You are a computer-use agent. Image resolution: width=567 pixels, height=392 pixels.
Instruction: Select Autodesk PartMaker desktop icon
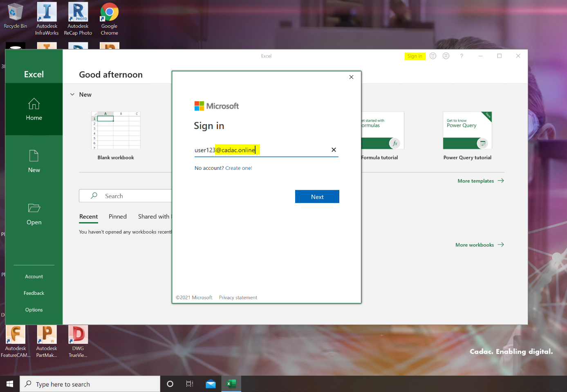(47, 341)
